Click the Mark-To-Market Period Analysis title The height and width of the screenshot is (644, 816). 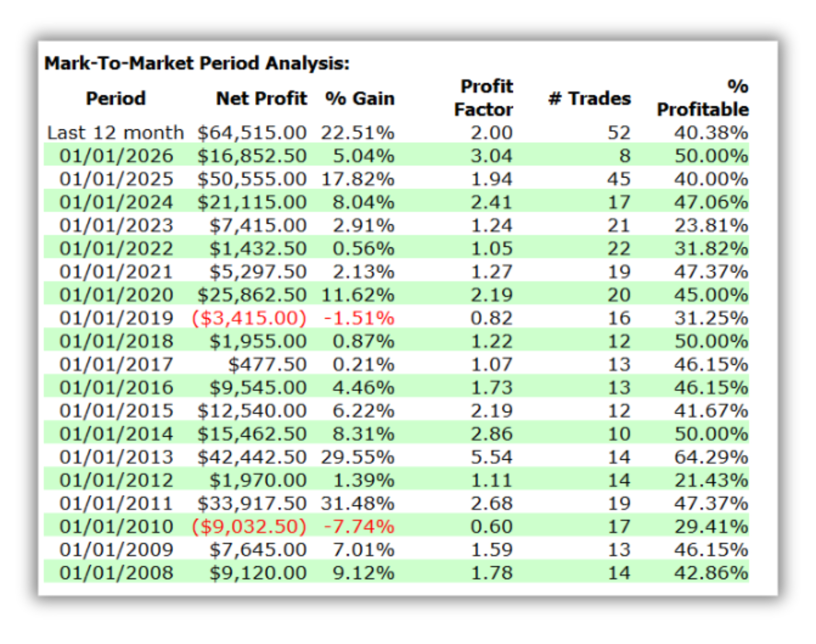coord(197,63)
